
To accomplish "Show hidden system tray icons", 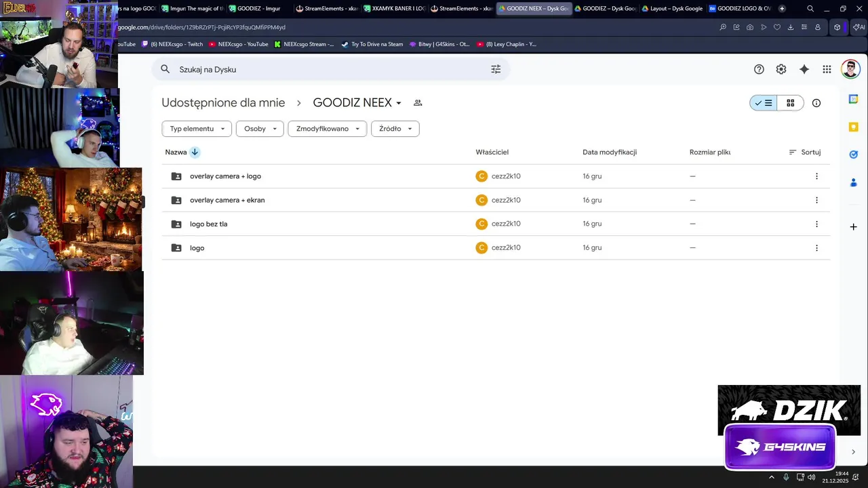I will click(771, 477).
